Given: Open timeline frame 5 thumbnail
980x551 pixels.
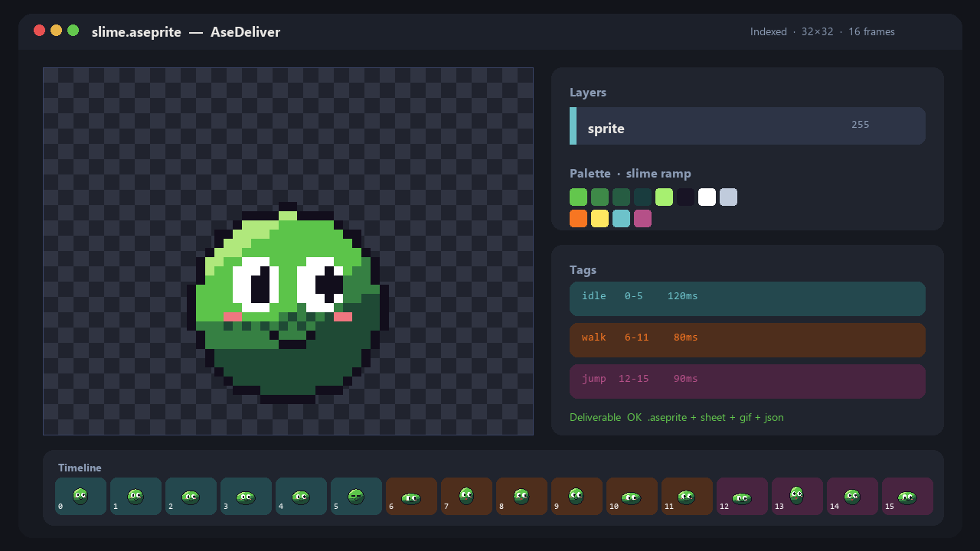Looking at the screenshot, I should [x=356, y=497].
